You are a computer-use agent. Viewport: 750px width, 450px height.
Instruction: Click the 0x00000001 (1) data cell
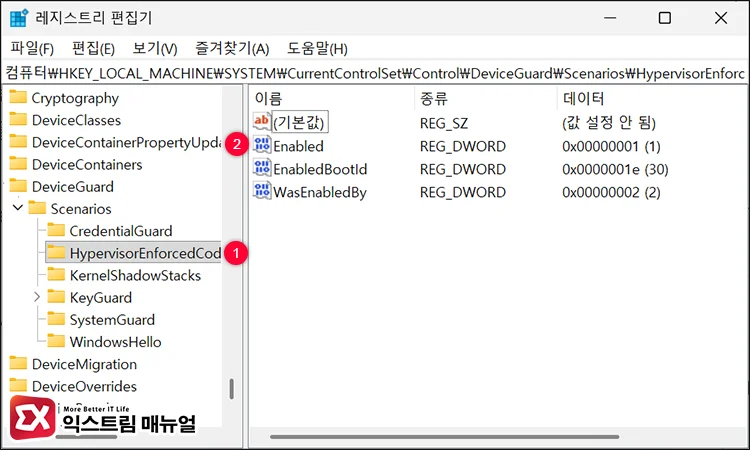tap(611, 146)
